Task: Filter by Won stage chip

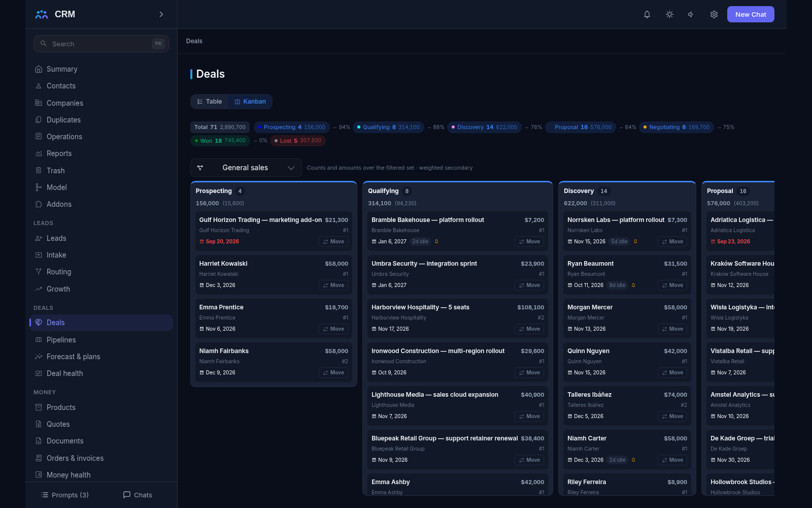Action: [220, 141]
